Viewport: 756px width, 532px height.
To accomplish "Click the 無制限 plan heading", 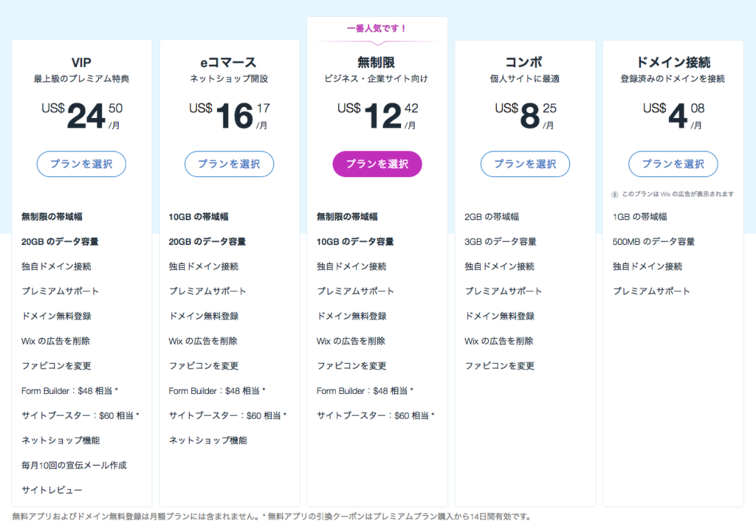I will (x=377, y=62).
